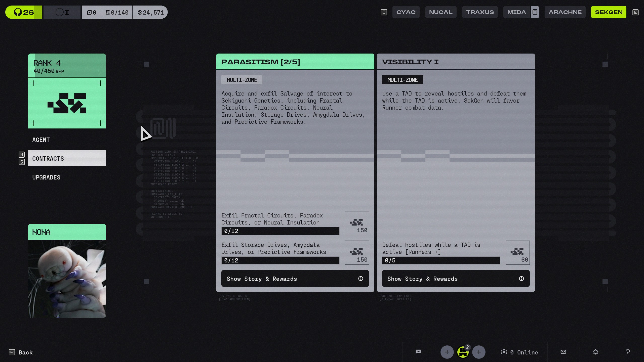Open the chat bubble icon
The image size is (644, 362).
pyautogui.click(x=418, y=352)
